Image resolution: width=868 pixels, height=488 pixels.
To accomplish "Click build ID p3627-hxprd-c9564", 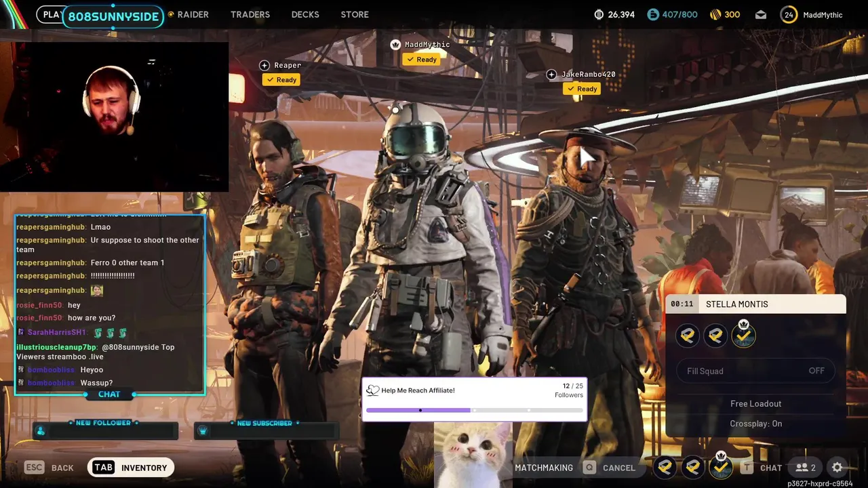I will click(820, 484).
